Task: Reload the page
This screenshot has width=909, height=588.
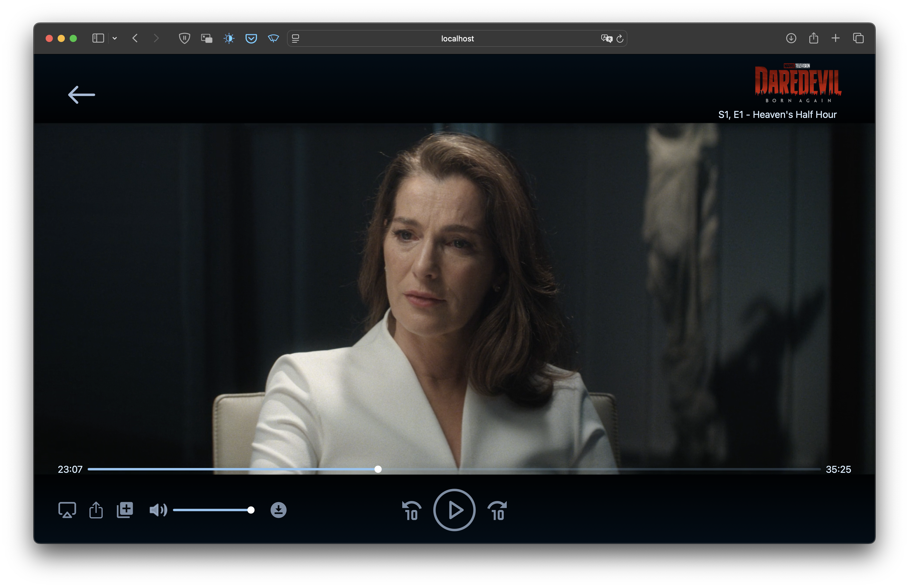Action: [x=620, y=38]
